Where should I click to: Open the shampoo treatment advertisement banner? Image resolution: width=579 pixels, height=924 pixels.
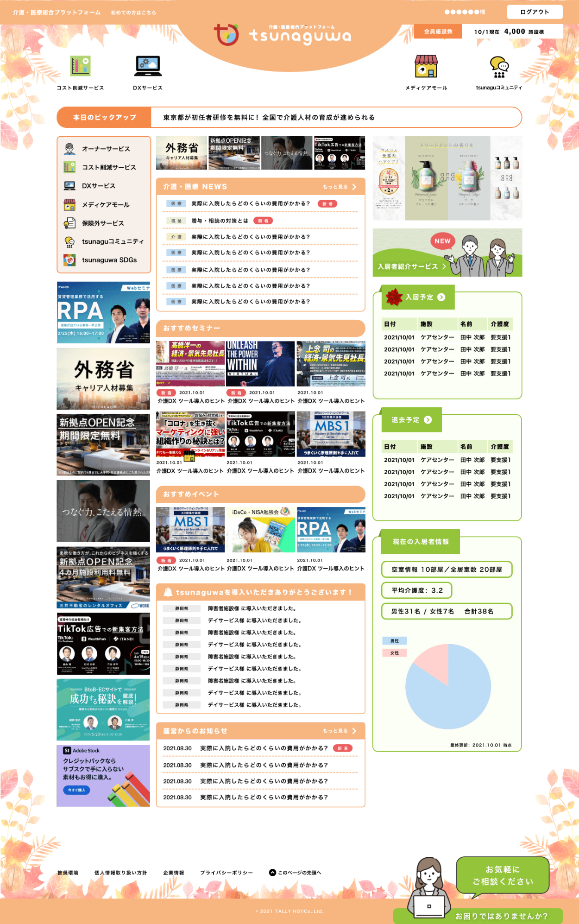pos(447,178)
